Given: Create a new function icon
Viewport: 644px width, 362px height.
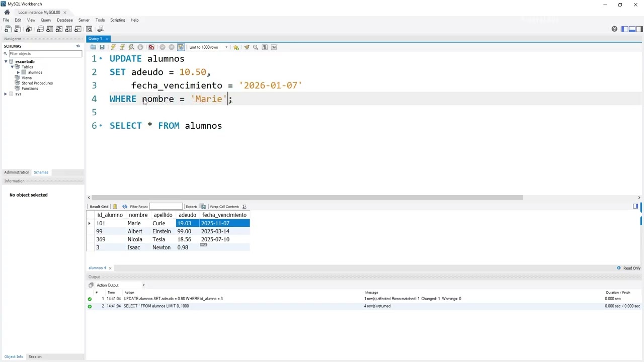Looking at the screenshot, I should point(78,29).
